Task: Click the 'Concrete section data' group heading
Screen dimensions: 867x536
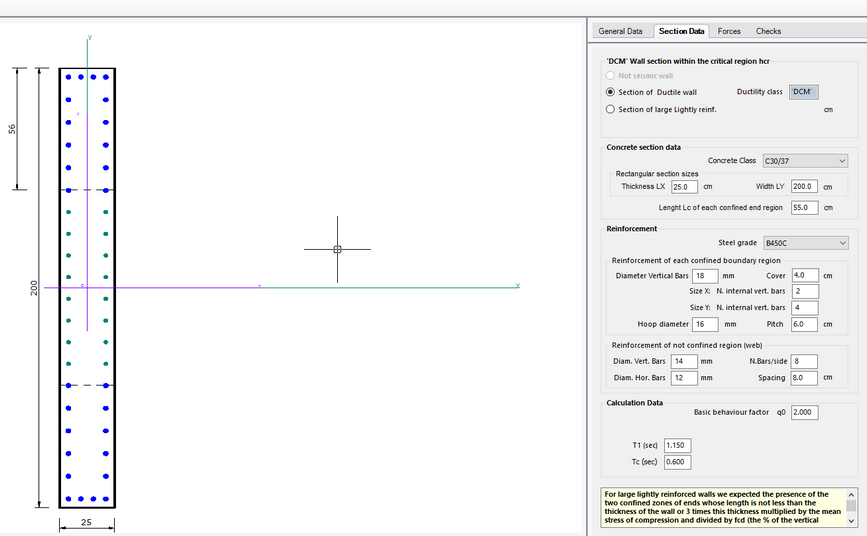Action: (x=643, y=147)
